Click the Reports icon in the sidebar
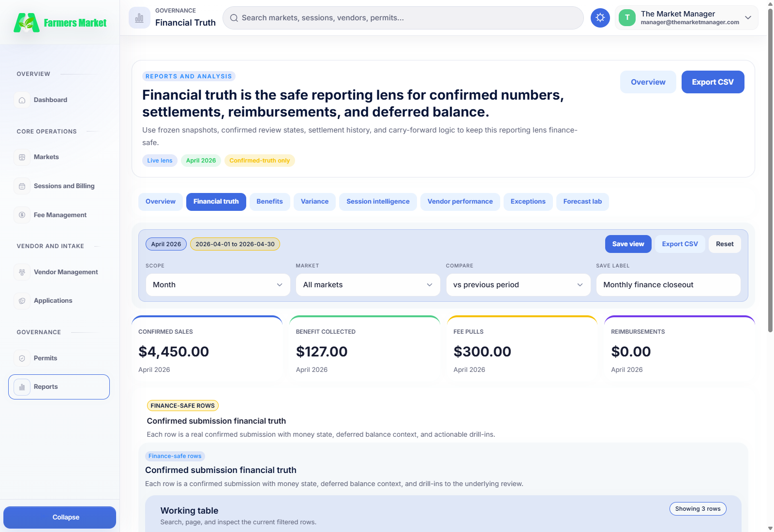Image resolution: width=774 pixels, height=532 pixels. (22, 387)
